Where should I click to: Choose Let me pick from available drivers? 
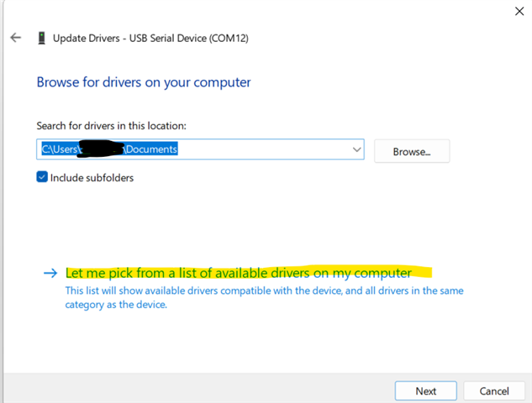point(238,273)
